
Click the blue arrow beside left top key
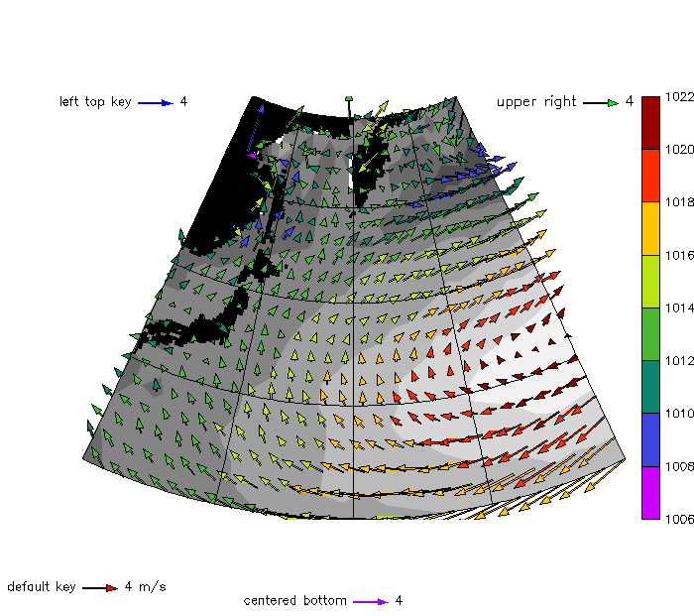pyautogui.click(x=156, y=102)
